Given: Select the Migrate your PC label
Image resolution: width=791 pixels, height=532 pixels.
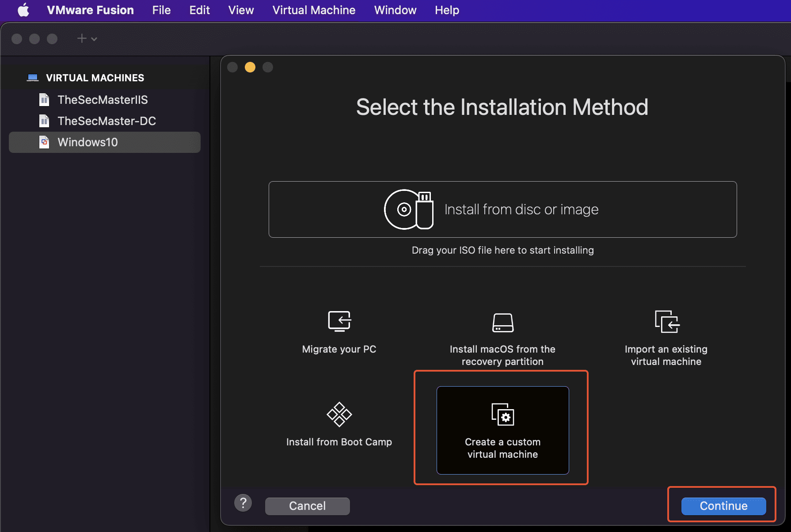Looking at the screenshot, I should (339, 349).
